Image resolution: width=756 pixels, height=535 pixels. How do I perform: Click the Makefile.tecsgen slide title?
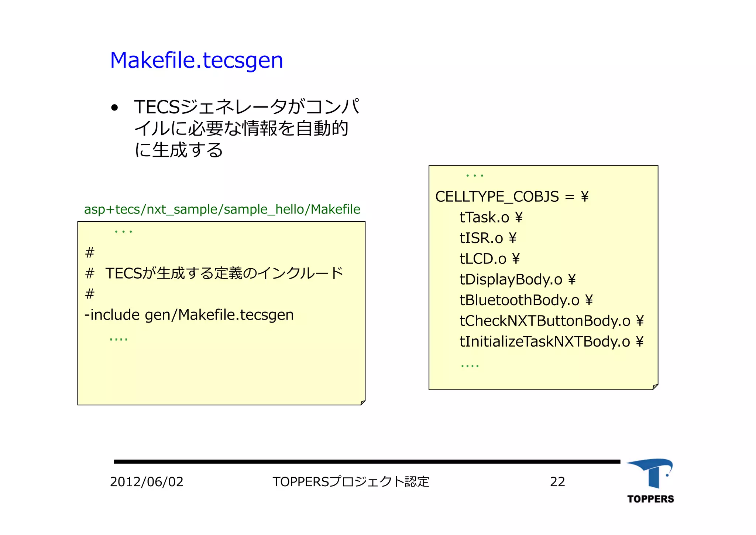pyautogui.click(x=196, y=61)
